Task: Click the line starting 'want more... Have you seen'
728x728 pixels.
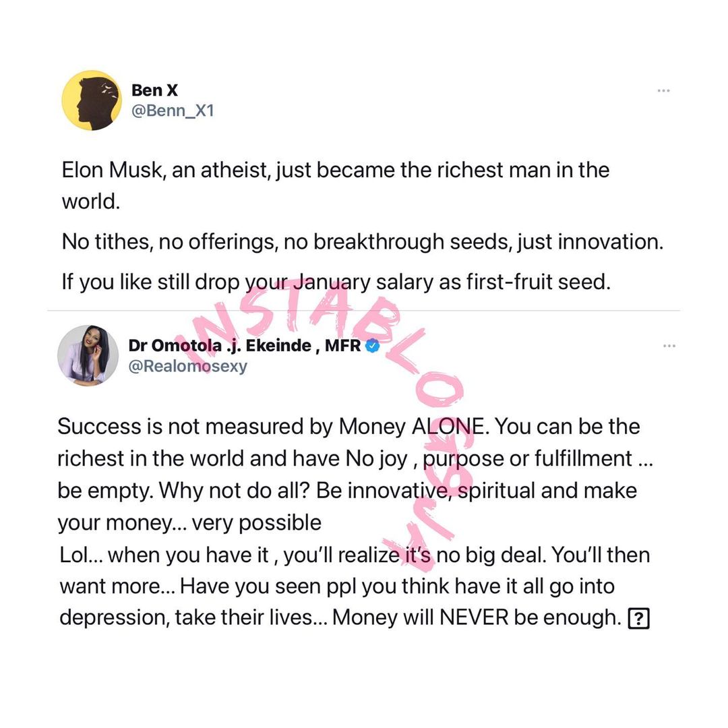Action: tap(337, 586)
